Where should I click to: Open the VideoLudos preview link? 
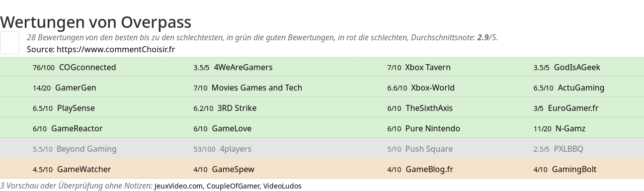(x=282, y=186)
